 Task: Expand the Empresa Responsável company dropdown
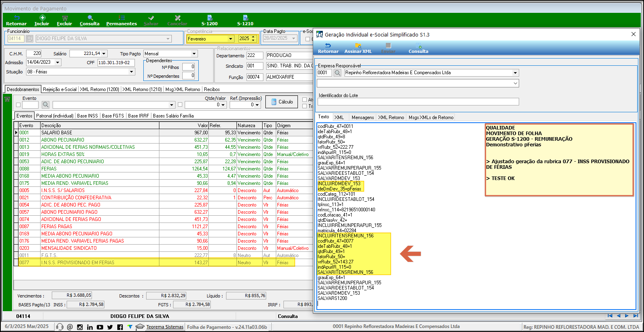pyautogui.click(x=515, y=73)
